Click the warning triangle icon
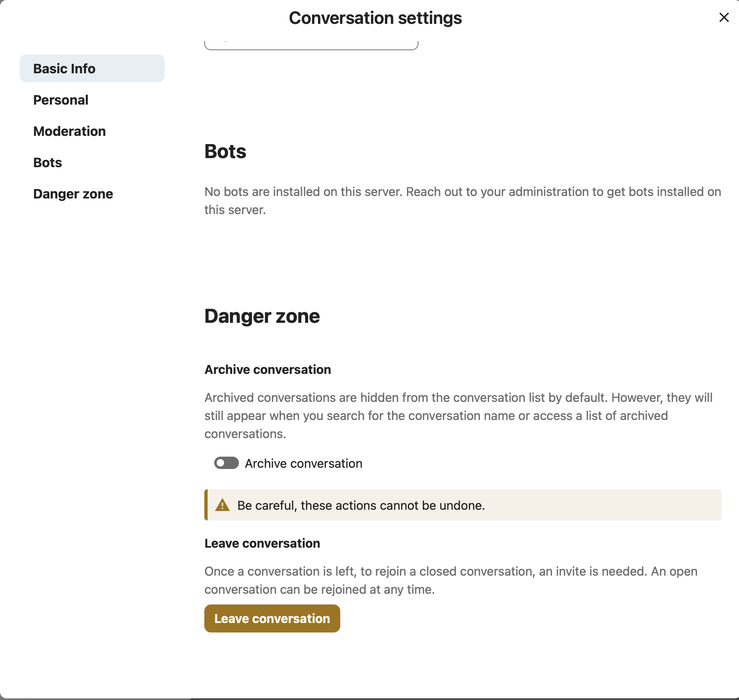The height and width of the screenshot is (700, 739). (x=222, y=505)
